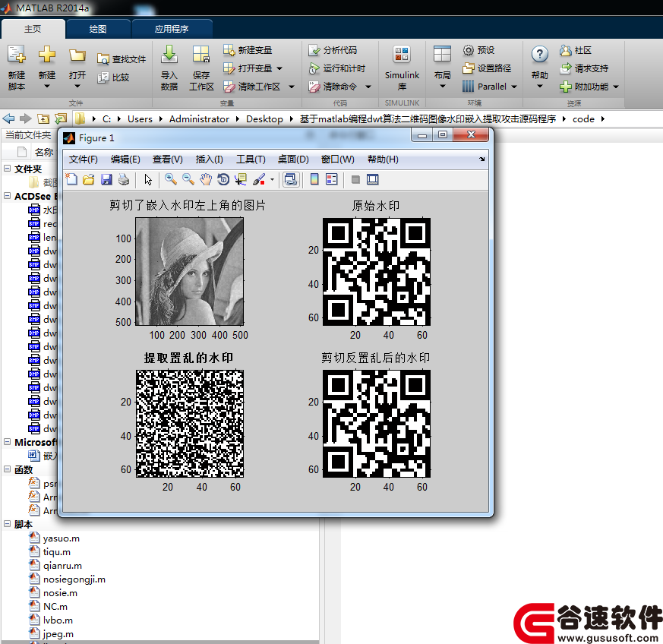Toggle the Link Plot button
This screenshot has height=644, width=663.
click(291, 179)
